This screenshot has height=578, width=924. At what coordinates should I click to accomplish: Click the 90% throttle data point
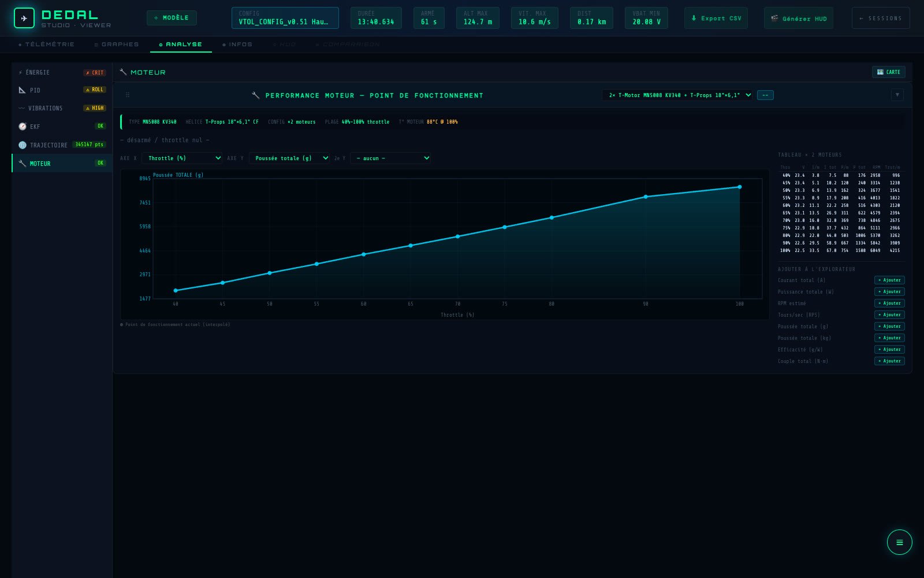[x=646, y=197]
